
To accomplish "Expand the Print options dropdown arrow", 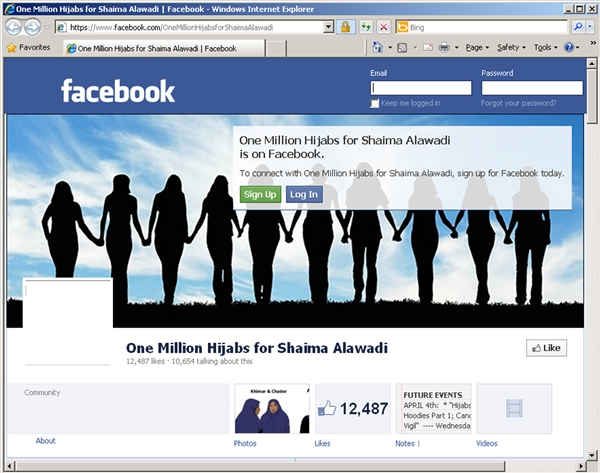I will pos(457,48).
